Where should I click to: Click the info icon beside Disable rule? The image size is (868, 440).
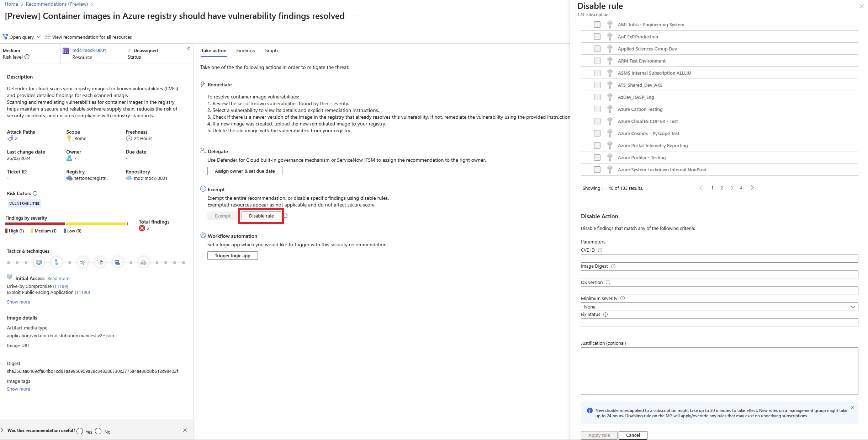click(x=285, y=216)
